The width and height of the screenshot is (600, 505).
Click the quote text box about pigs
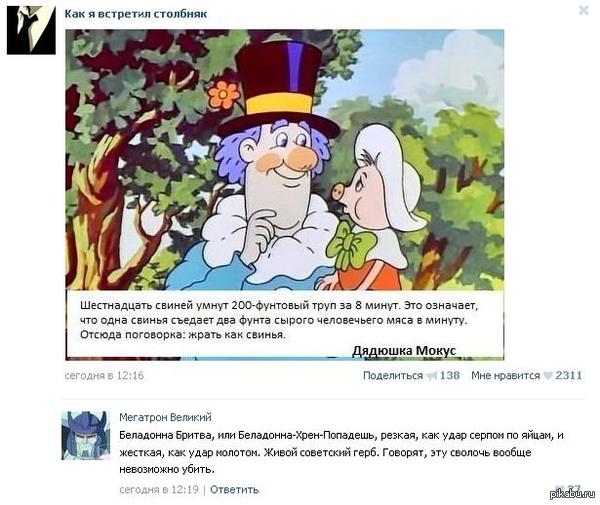coord(285,324)
